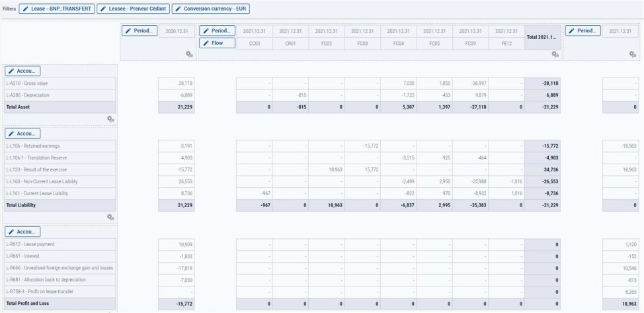
Task: Click the L-R681 - Allocation back to depreciation label
Action: tap(60, 280)
